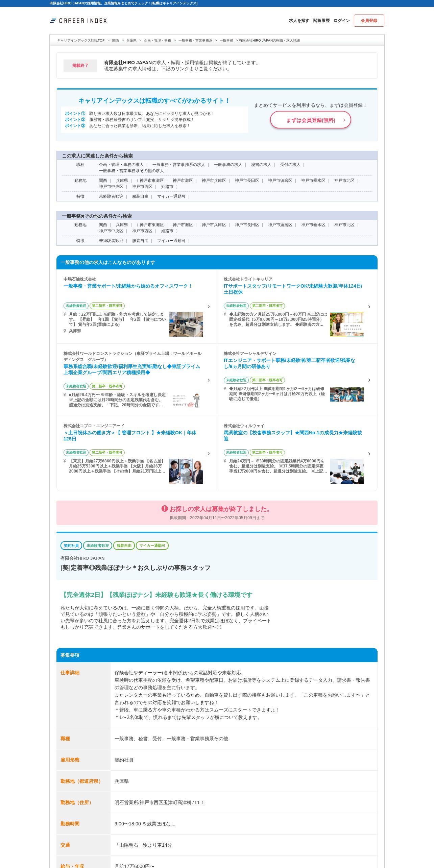Click the マイカー通勤可 tag badge

click(152, 546)
